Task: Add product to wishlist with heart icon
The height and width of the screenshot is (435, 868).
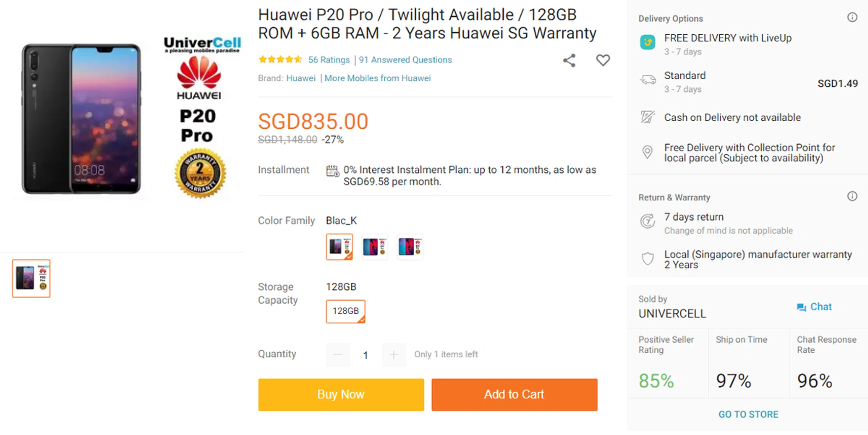Action: click(603, 60)
